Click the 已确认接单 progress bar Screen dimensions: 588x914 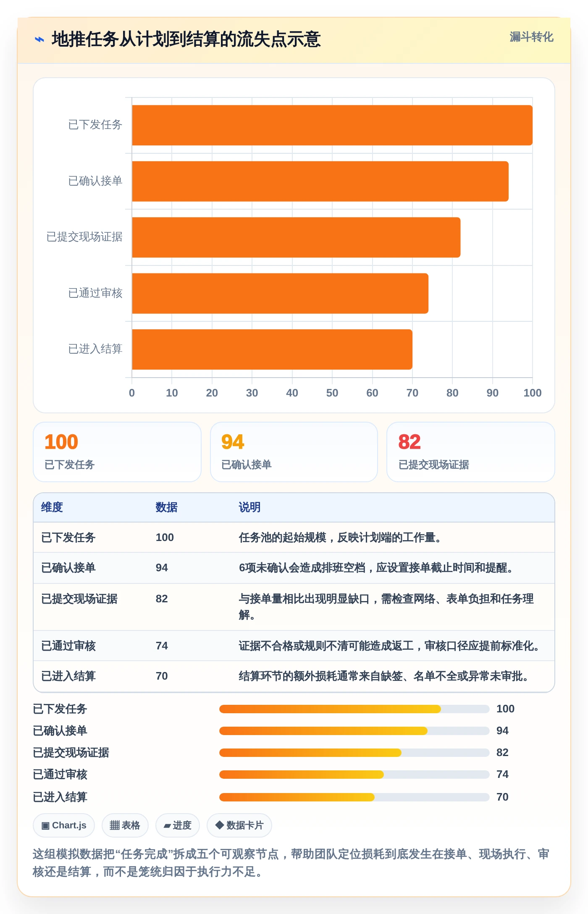(354, 731)
